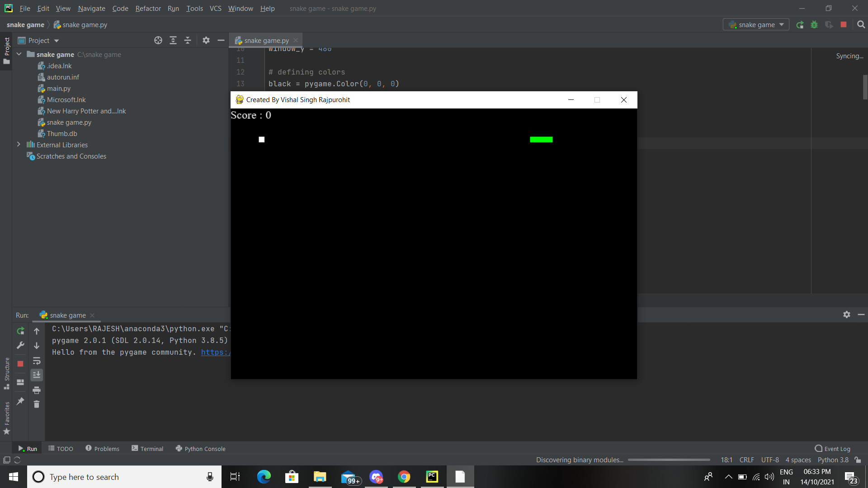Click the trash clear-all icon in Run panel
Viewport: 868px width, 488px height.
pyautogui.click(x=37, y=404)
